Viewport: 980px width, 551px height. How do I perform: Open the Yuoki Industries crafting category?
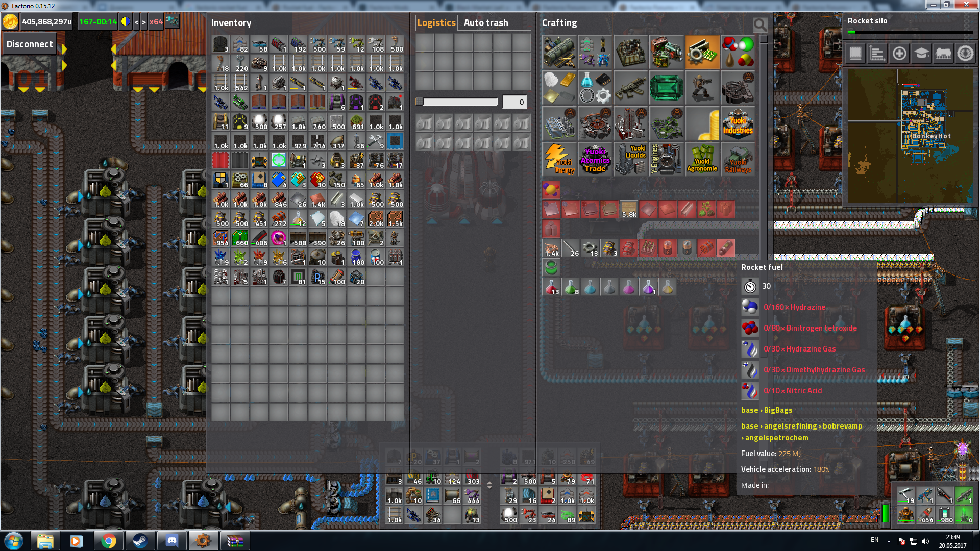[x=738, y=124]
